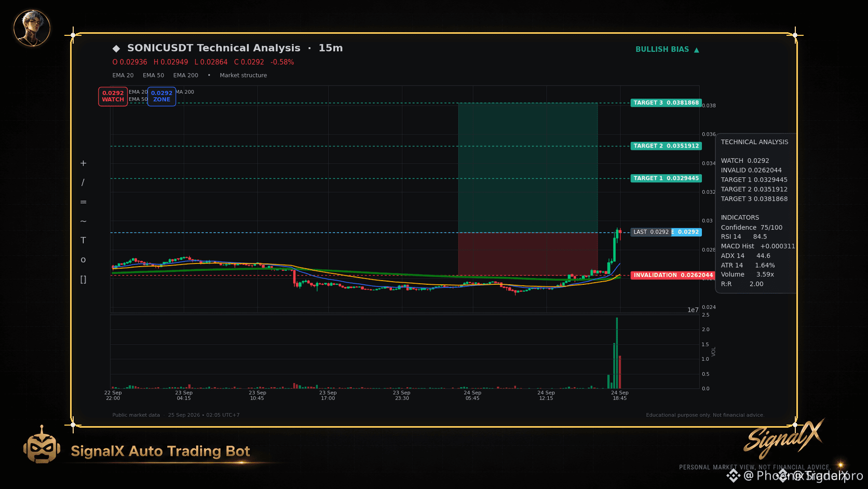Select the T text annotation tool
This screenshot has width=868, height=489.
click(83, 240)
